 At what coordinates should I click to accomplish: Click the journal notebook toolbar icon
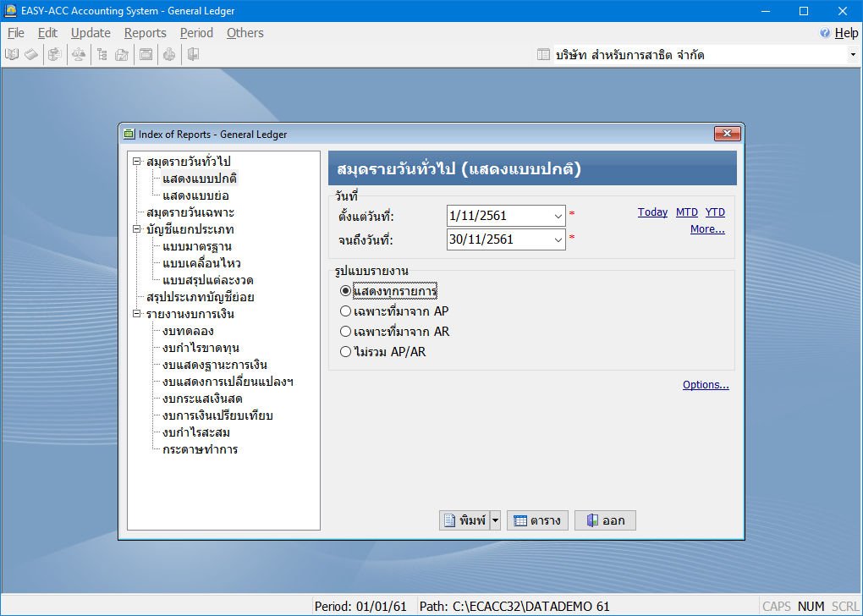[30, 55]
